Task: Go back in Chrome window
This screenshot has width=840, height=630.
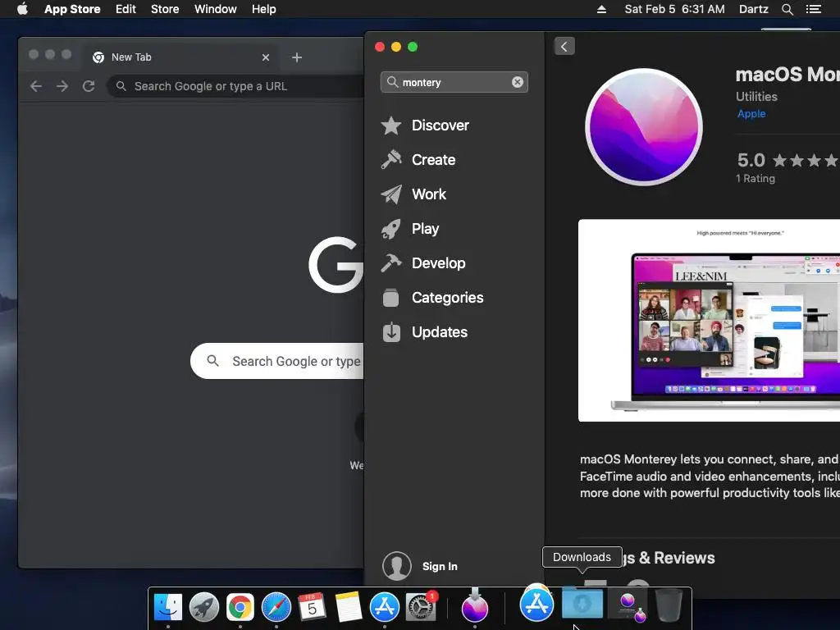Action: coord(36,85)
